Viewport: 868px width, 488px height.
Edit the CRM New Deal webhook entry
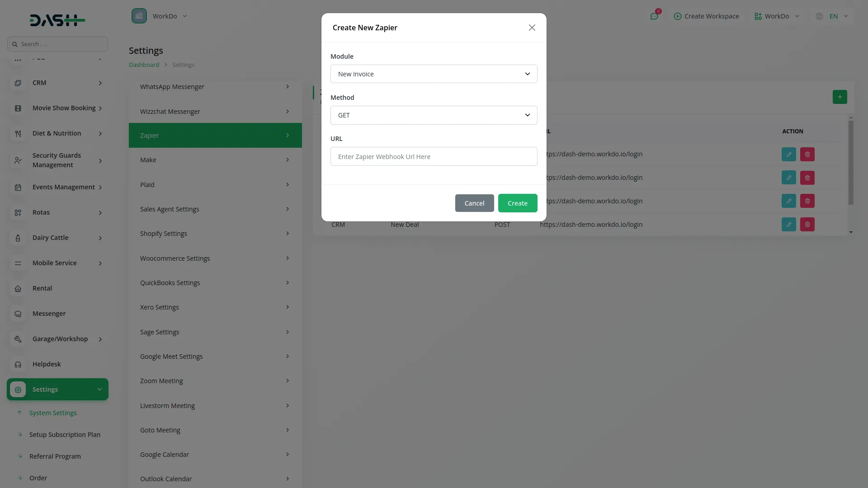click(789, 225)
